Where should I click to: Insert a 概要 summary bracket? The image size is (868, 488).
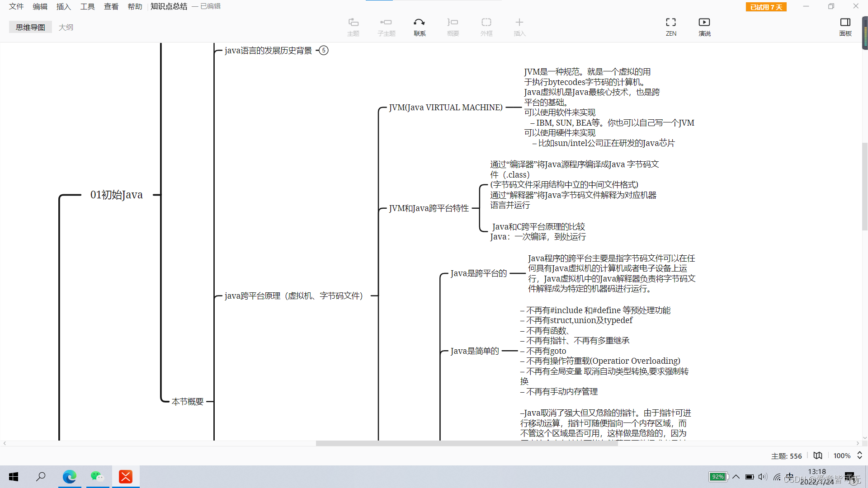[x=453, y=27]
